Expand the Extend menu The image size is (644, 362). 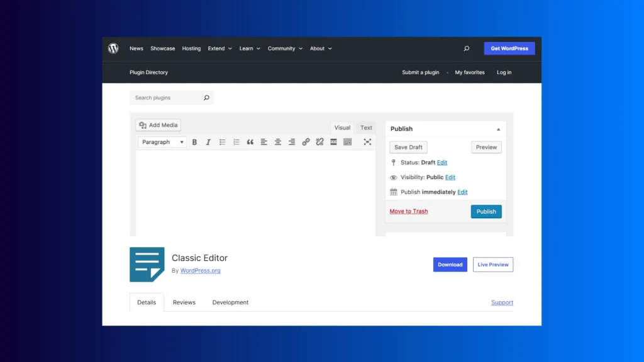(x=219, y=48)
